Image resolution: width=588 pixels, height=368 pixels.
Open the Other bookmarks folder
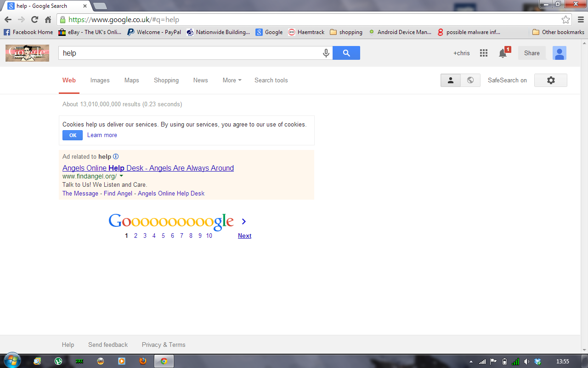point(558,32)
